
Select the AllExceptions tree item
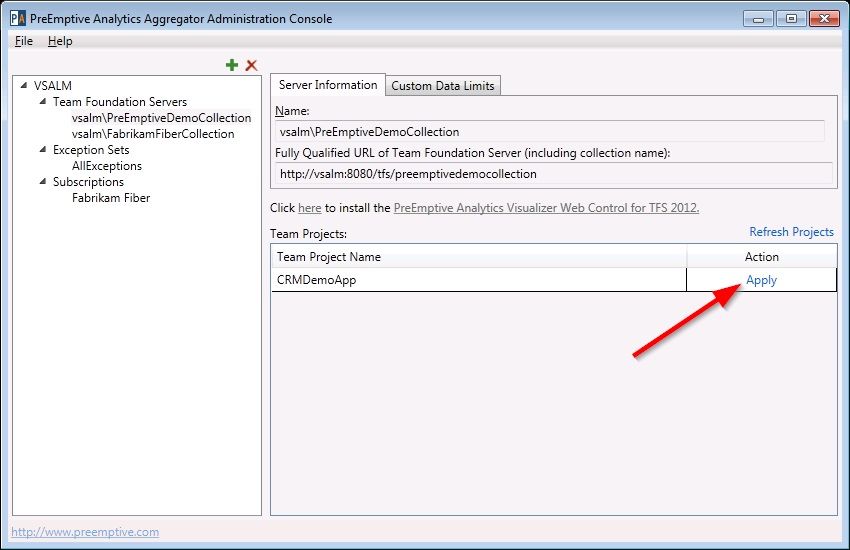click(107, 166)
